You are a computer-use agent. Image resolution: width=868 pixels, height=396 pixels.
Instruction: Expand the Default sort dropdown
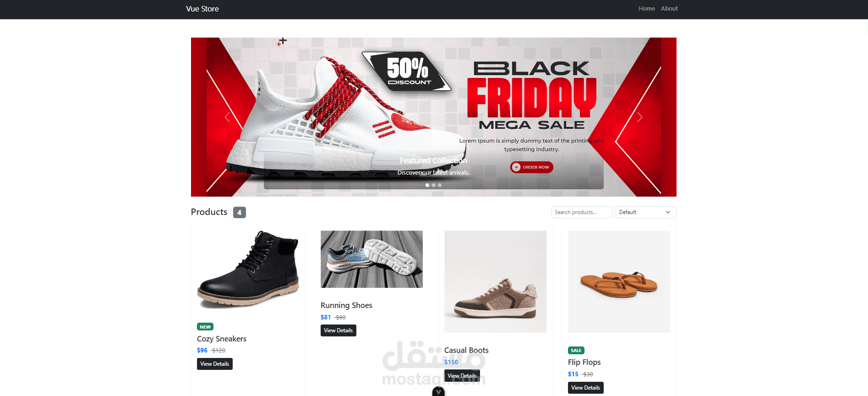646,212
